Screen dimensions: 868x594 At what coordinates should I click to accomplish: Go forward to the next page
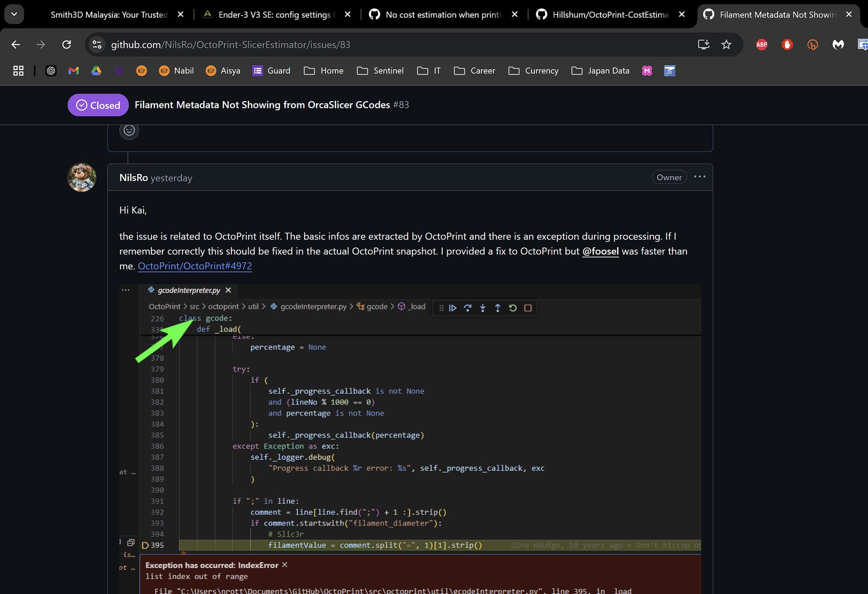click(41, 45)
